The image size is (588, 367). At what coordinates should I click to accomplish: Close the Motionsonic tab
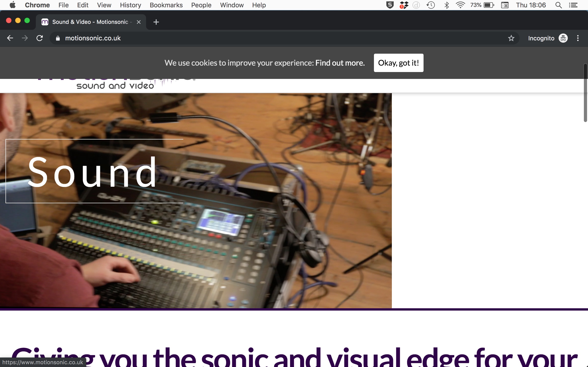tap(139, 22)
